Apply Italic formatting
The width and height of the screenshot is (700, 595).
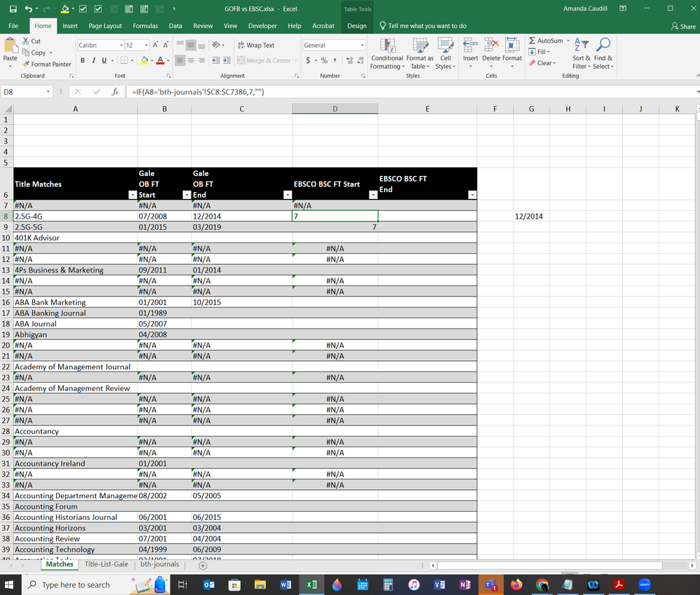pos(93,60)
